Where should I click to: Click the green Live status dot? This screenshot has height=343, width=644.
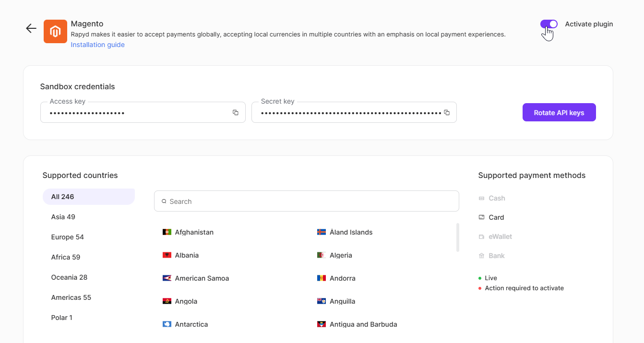pos(480,278)
